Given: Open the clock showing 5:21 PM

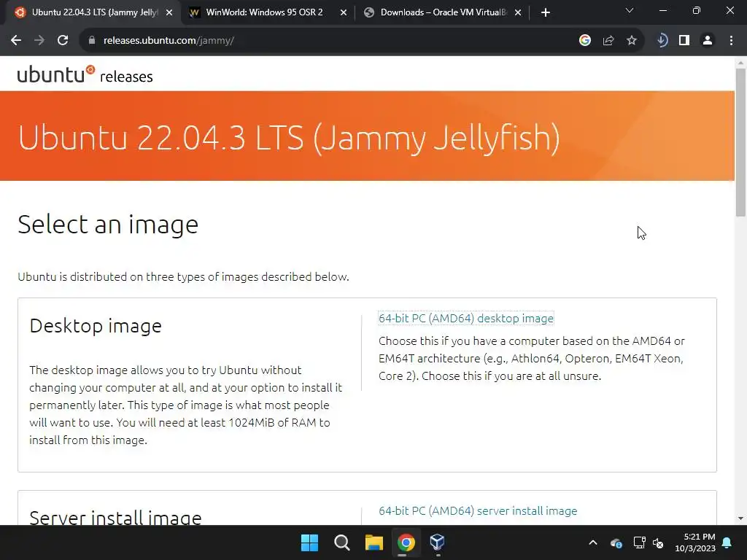Looking at the screenshot, I should [x=695, y=542].
